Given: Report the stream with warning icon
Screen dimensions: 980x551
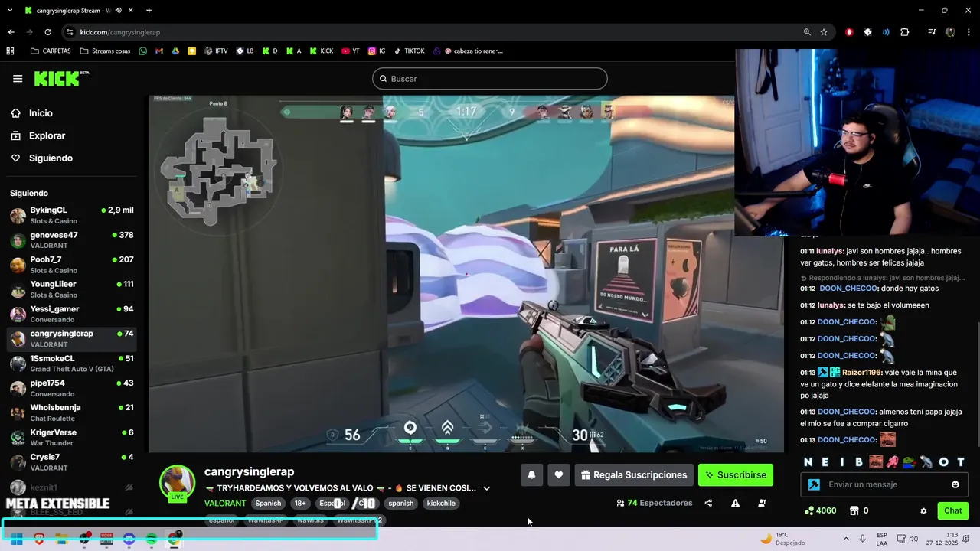Looking at the screenshot, I should point(735,504).
